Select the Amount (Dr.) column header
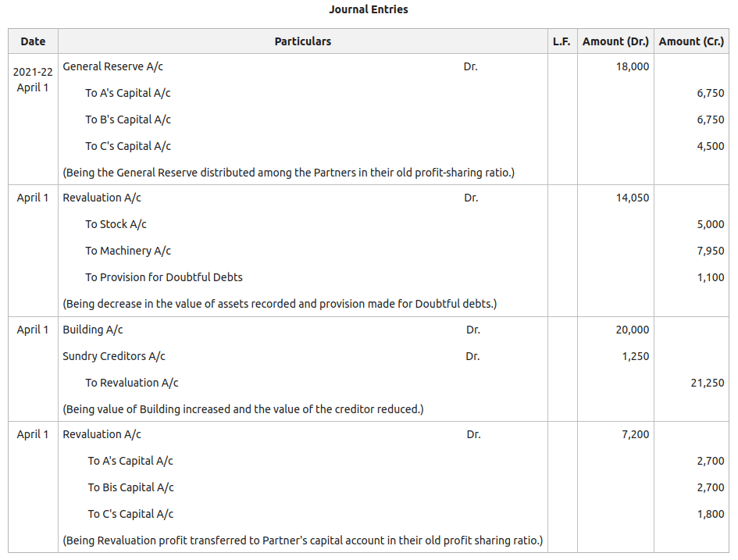 [x=615, y=41]
